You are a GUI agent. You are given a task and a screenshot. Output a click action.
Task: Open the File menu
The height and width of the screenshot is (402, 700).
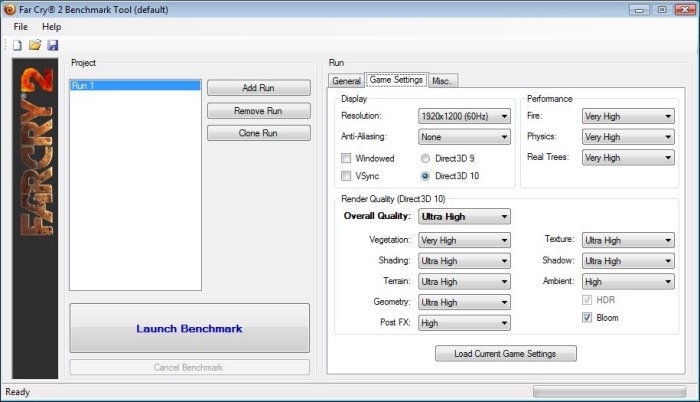pyautogui.click(x=21, y=27)
